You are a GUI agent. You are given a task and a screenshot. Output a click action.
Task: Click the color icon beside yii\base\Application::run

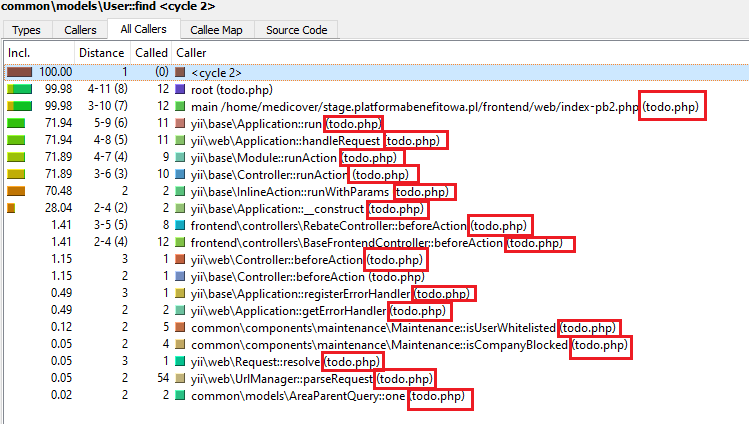(180, 124)
